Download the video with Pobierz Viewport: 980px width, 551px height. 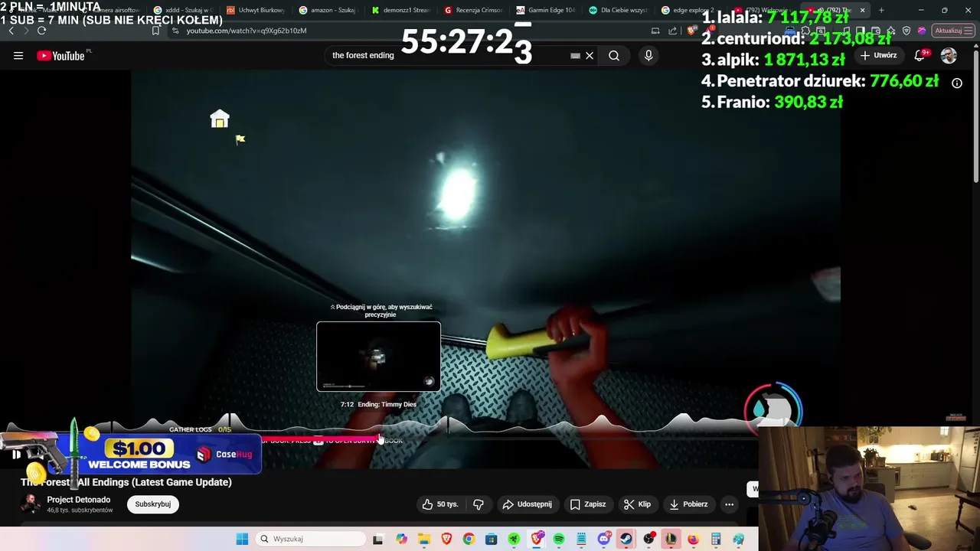pos(688,504)
